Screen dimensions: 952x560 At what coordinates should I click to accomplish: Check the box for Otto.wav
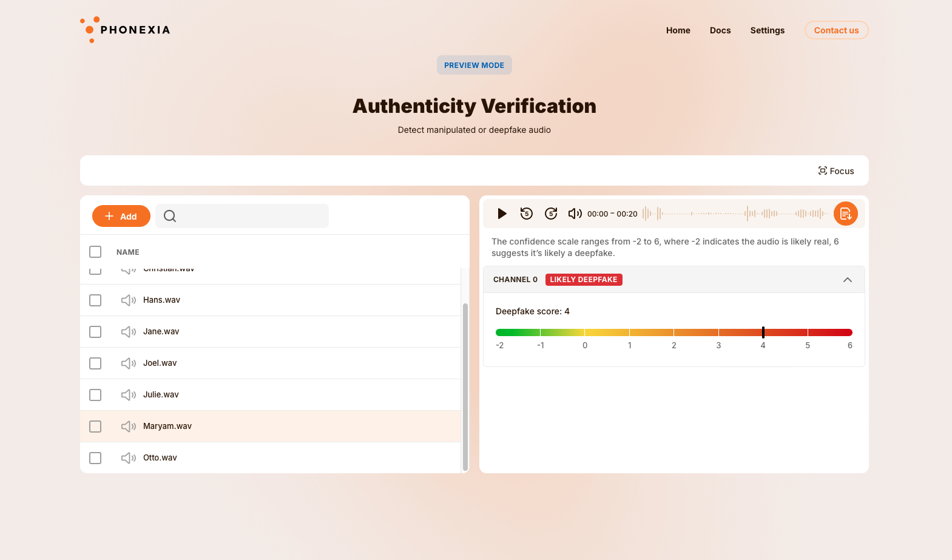95,458
